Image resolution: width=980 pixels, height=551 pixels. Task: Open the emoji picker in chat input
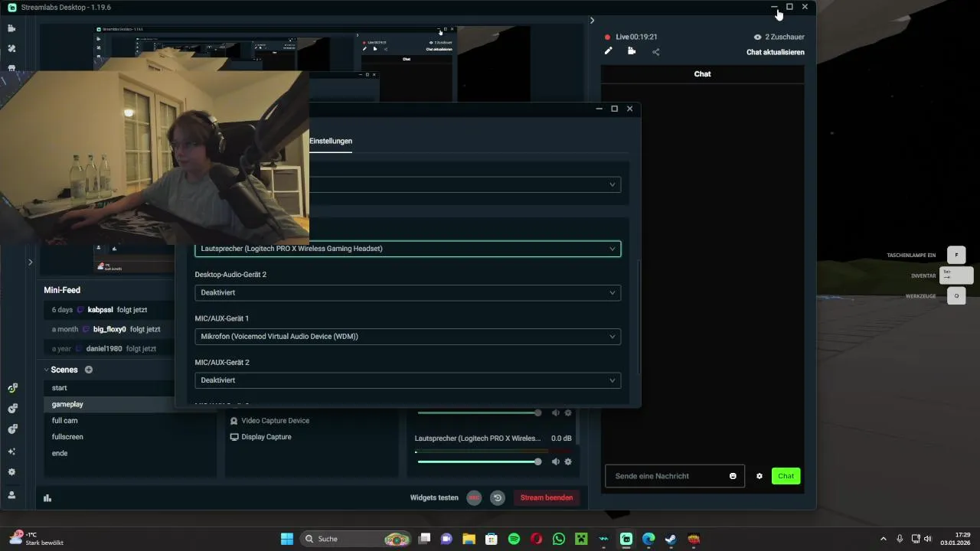(733, 476)
